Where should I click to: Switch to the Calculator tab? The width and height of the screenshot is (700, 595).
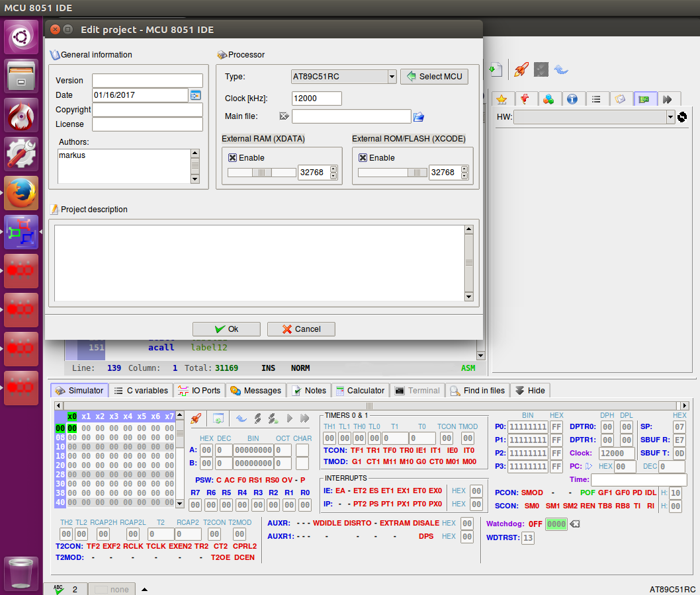(361, 391)
